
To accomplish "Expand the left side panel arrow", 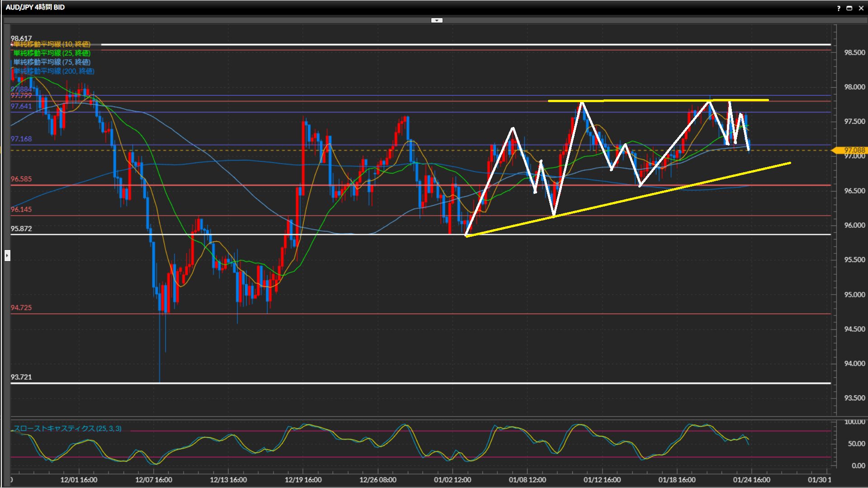I will pos(7,256).
